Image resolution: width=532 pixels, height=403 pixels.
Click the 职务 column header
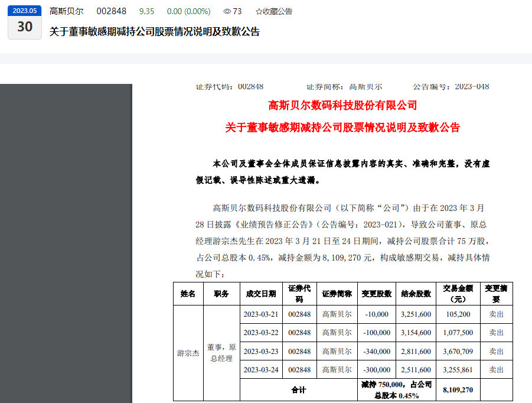[x=221, y=294]
